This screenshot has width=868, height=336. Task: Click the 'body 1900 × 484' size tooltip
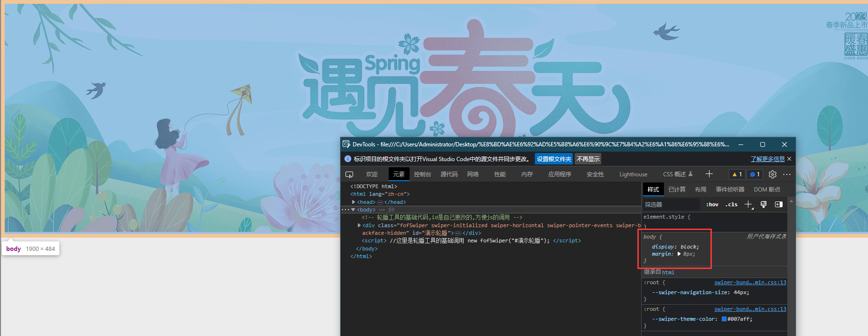(x=31, y=249)
